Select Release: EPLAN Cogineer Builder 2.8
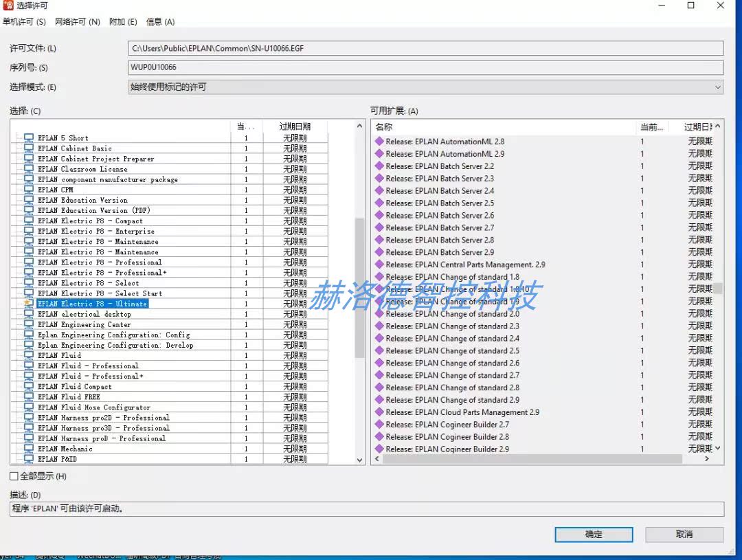Screen dimensions: 742x560 pyautogui.click(x=447, y=437)
